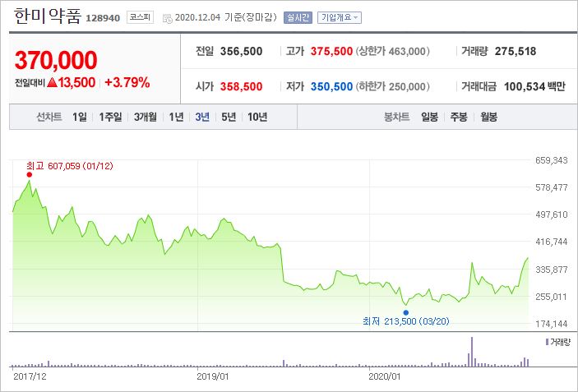Open the 기업개요 dropdown
The image size is (578, 392).
point(340,17)
